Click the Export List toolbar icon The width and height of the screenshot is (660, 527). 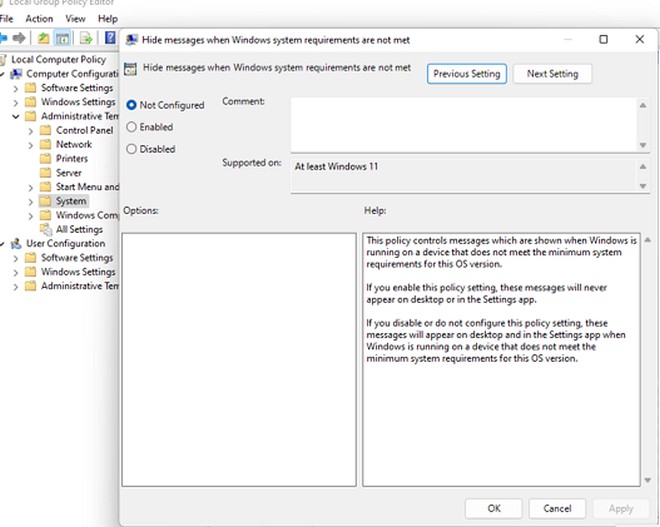pyautogui.click(x=86, y=39)
